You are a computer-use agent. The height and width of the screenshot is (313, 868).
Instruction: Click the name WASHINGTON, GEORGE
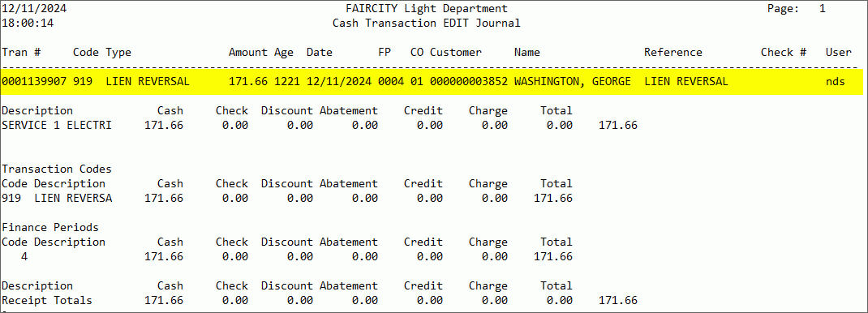click(x=573, y=82)
